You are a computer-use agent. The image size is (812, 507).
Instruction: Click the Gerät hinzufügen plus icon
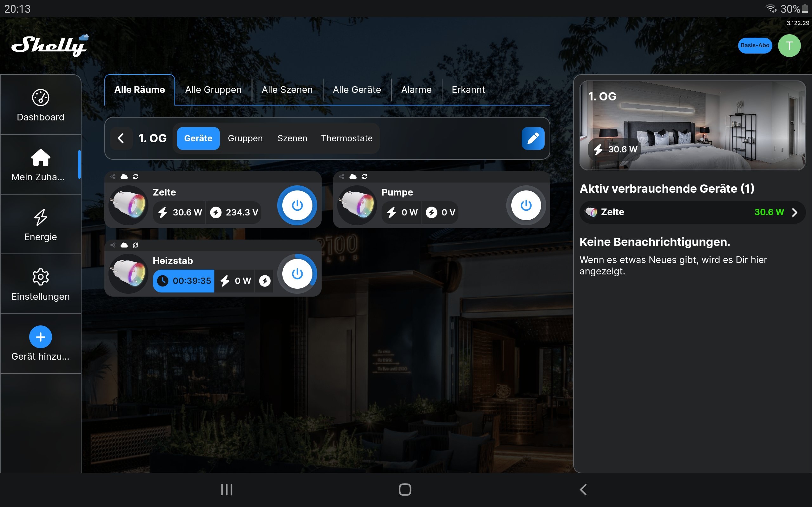(40, 337)
